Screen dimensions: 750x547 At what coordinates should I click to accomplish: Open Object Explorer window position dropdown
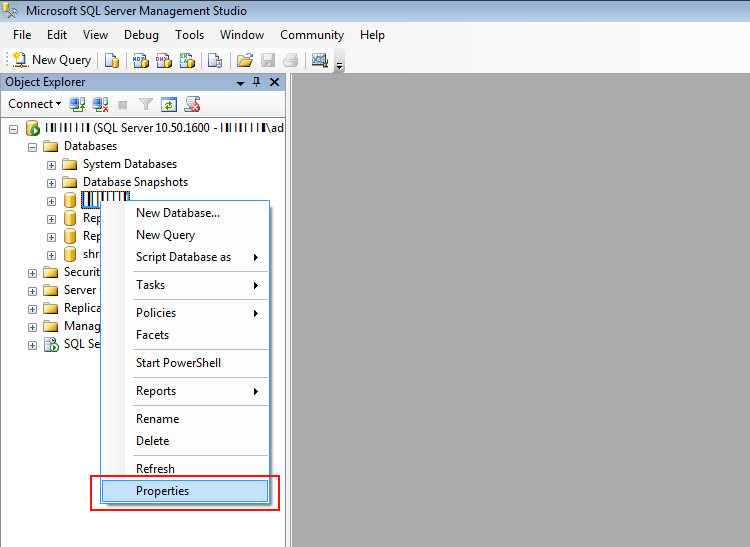pyautogui.click(x=240, y=83)
